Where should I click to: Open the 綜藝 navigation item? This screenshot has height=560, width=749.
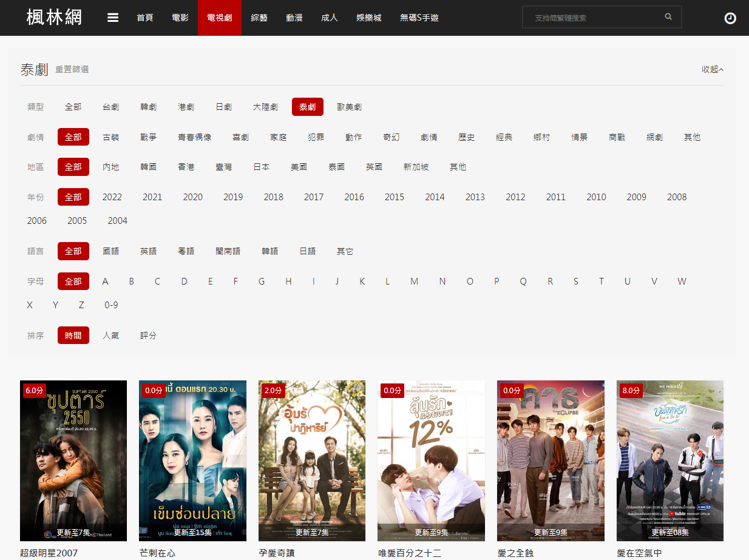coord(259,18)
